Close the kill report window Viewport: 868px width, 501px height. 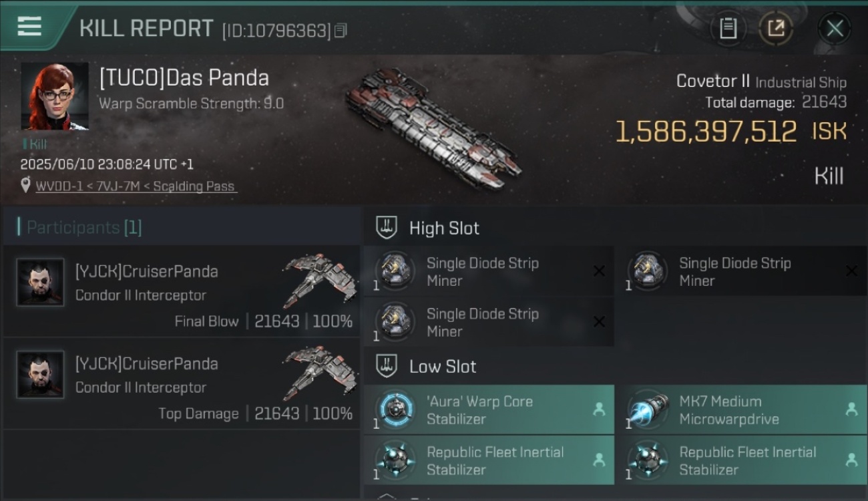(x=835, y=28)
